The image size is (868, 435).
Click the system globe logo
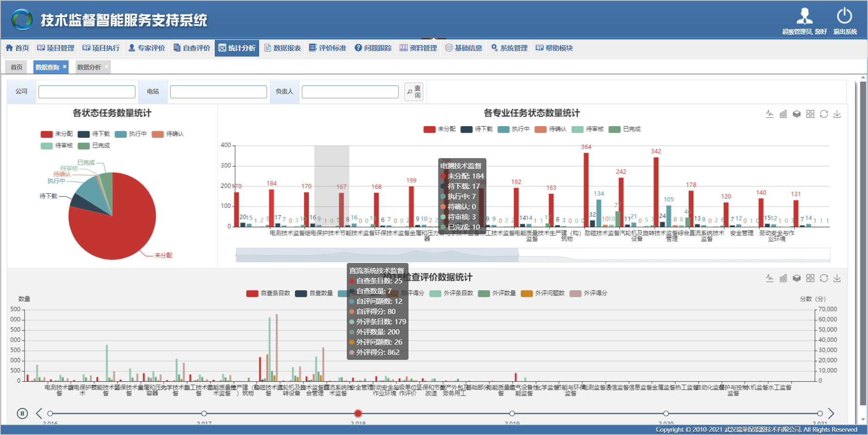pos(22,19)
